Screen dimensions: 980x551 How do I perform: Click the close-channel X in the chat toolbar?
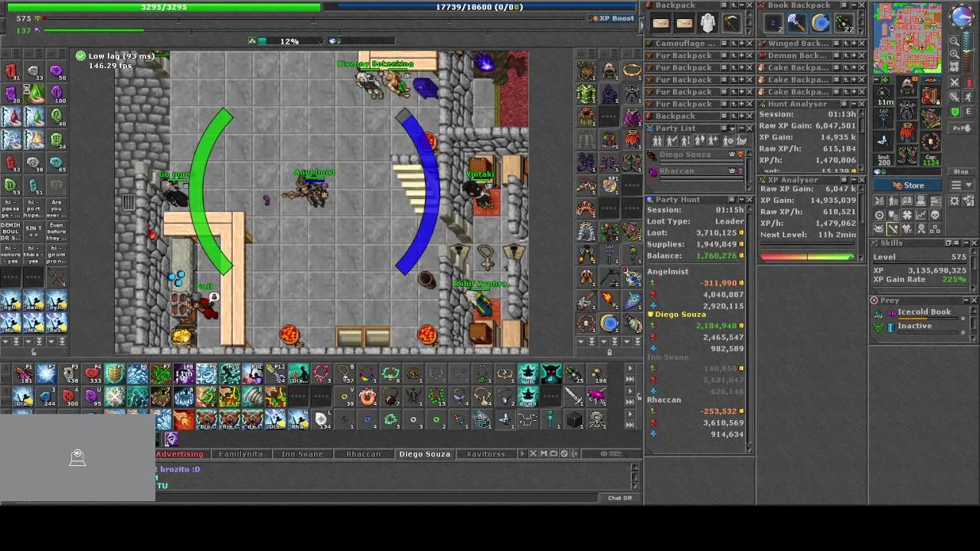coord(533,454)
